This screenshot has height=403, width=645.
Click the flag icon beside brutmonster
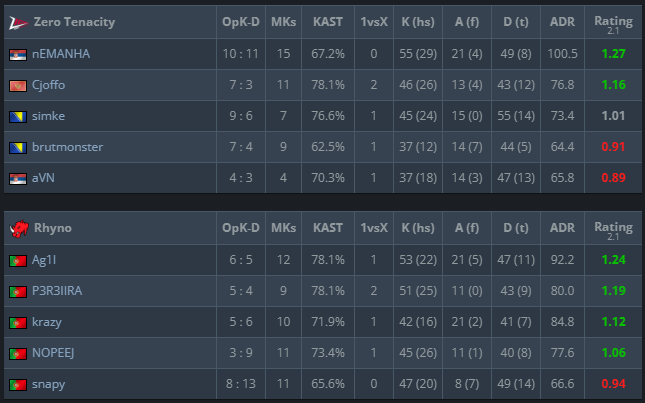tap(18, 147)
